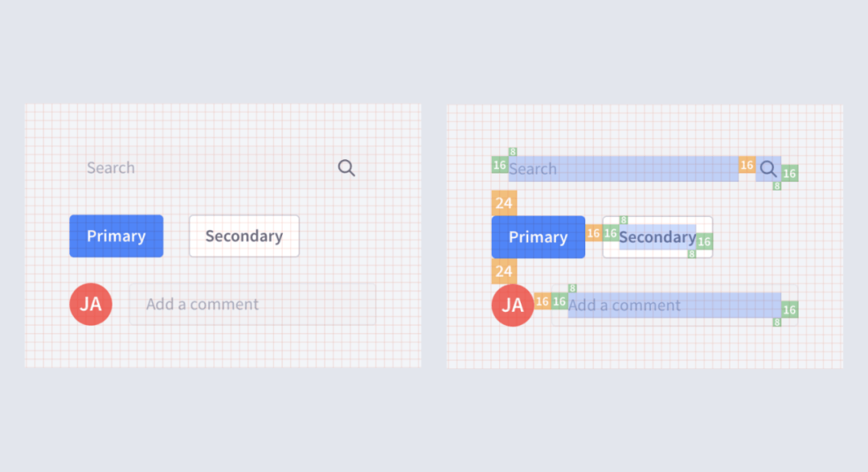The image size is (868, 472).
Task: Click the orange 24 spacing marker below Primary
Action: pos(504,272)
